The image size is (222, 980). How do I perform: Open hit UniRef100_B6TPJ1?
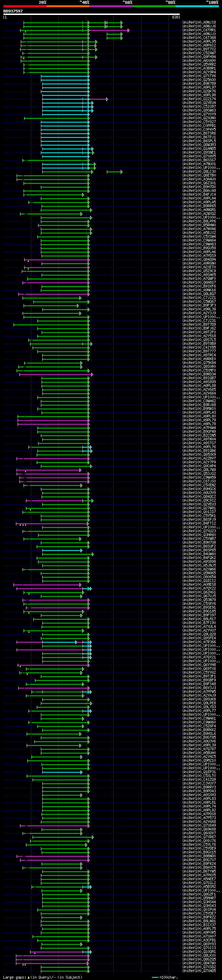199,137
